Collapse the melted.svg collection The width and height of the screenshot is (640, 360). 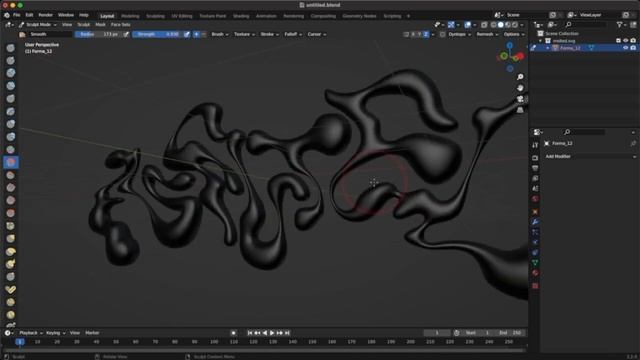540,41
